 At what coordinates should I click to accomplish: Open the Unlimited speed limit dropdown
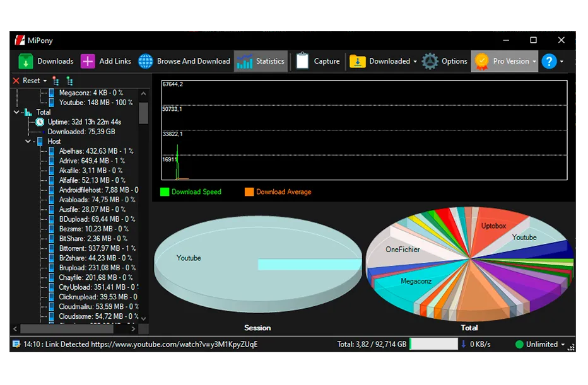click(x=563, y=345)
